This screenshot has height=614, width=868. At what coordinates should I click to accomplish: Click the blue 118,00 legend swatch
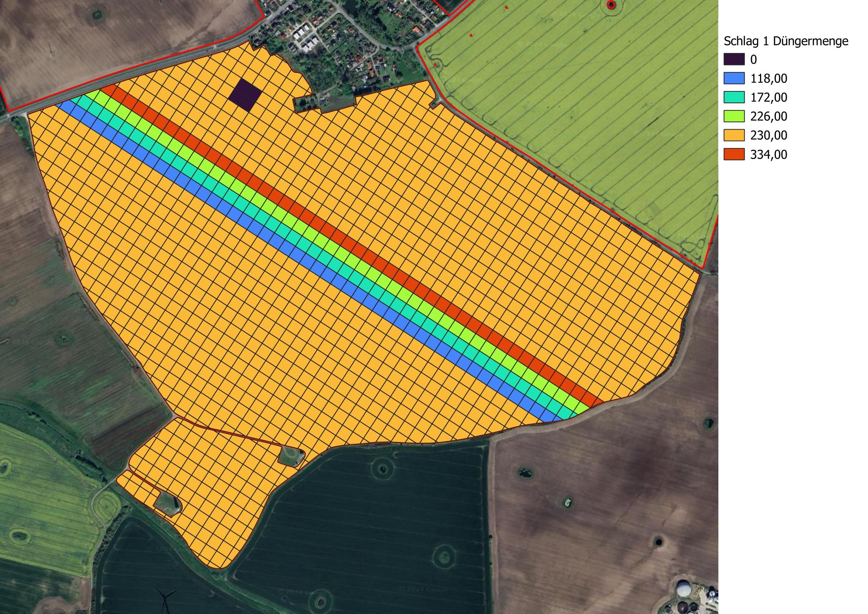tap(734, 78)
